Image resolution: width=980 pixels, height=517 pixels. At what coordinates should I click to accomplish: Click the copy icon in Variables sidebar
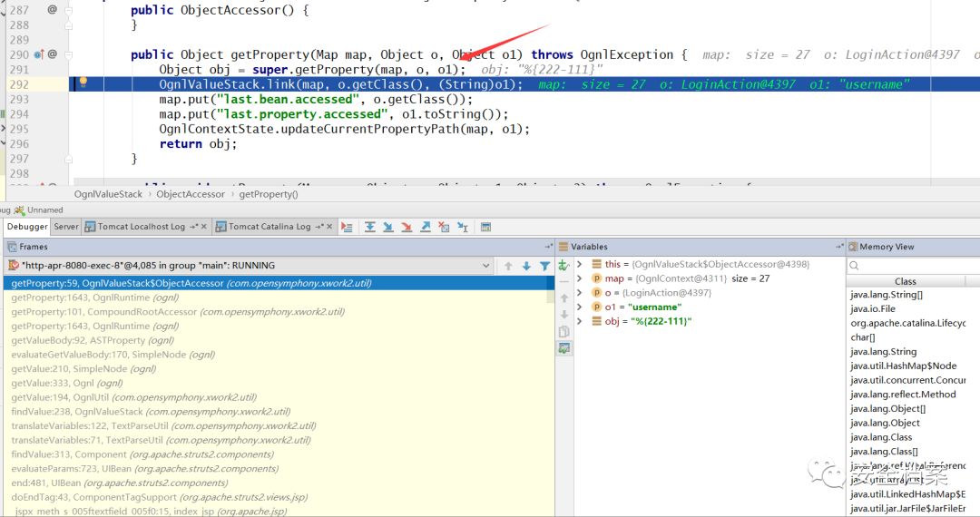(563, 332)
